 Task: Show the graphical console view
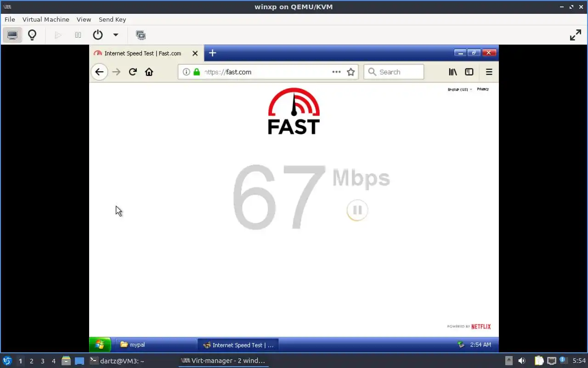coord(12,35)
